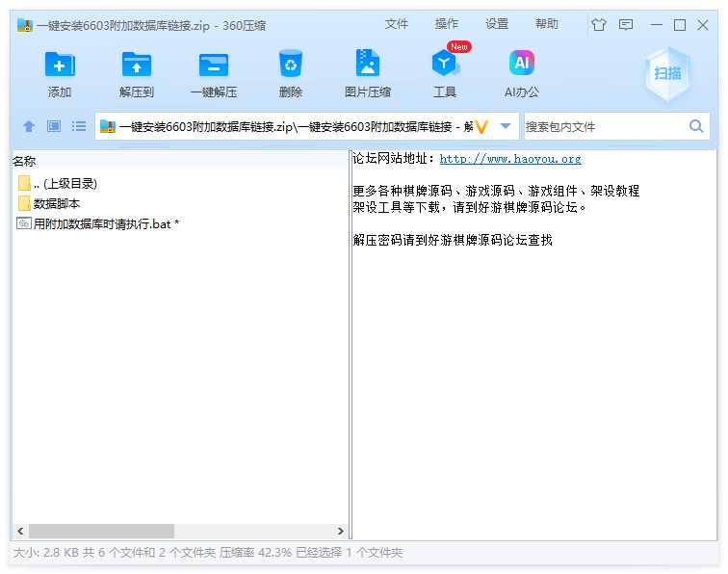
Task: Open the 帮助 menu
Action: 546,24
